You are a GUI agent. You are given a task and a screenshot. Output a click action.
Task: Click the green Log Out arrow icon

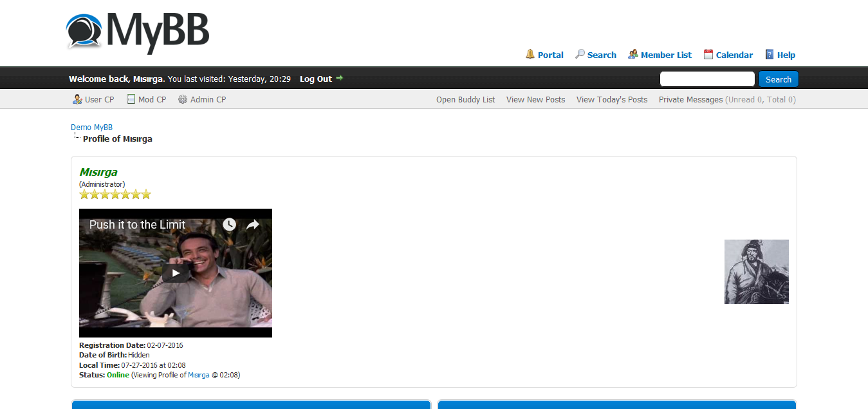340,78
